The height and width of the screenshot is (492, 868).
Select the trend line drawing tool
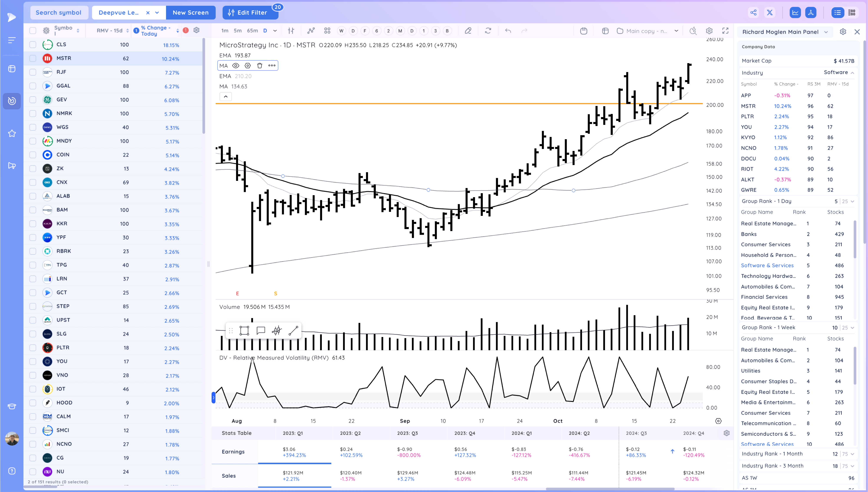293,330
